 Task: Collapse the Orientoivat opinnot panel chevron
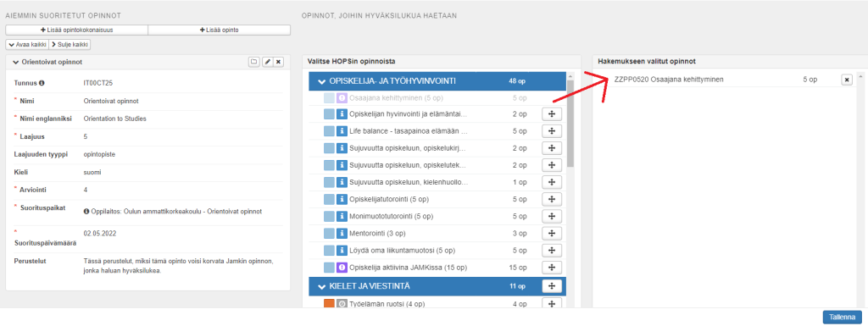click(x=15, y=63)
